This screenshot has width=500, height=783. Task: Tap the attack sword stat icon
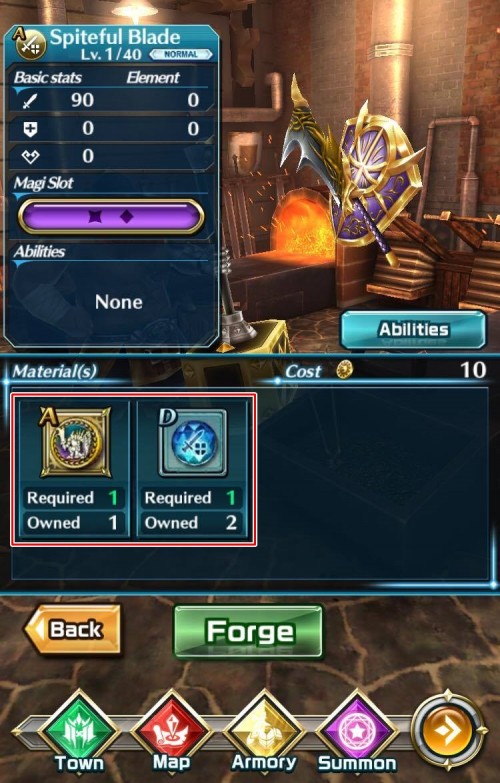point(30,101)
